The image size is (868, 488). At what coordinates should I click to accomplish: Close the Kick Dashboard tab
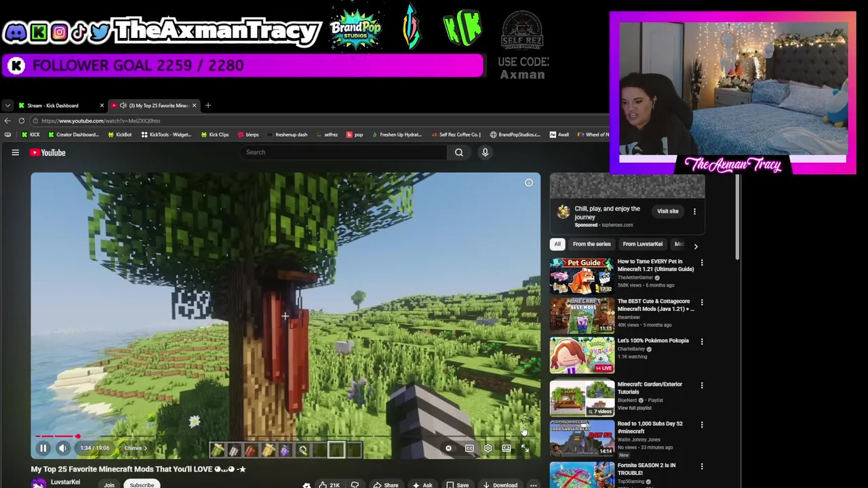tap(102, 106)
